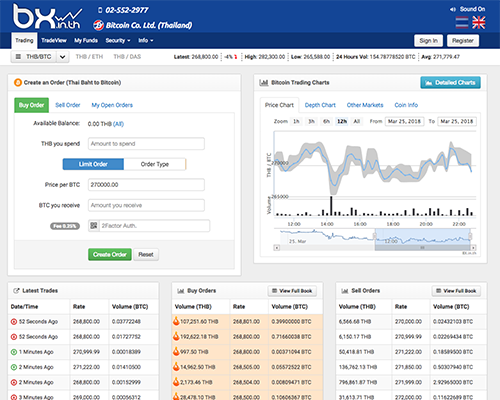Click the Sign In button
500x400 pixels.
428,41
